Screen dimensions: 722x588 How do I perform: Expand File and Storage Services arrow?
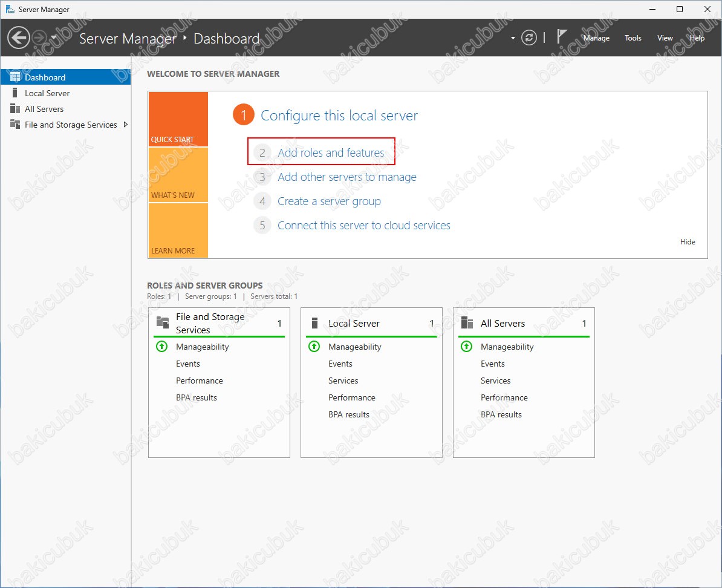click(x=125, y=125)
